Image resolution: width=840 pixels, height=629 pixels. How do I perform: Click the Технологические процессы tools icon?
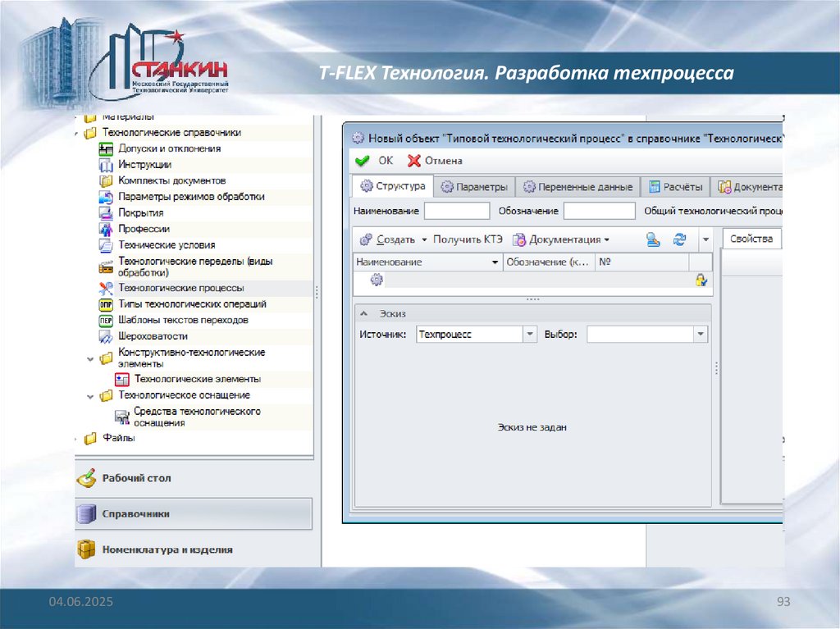click(106, 288)
